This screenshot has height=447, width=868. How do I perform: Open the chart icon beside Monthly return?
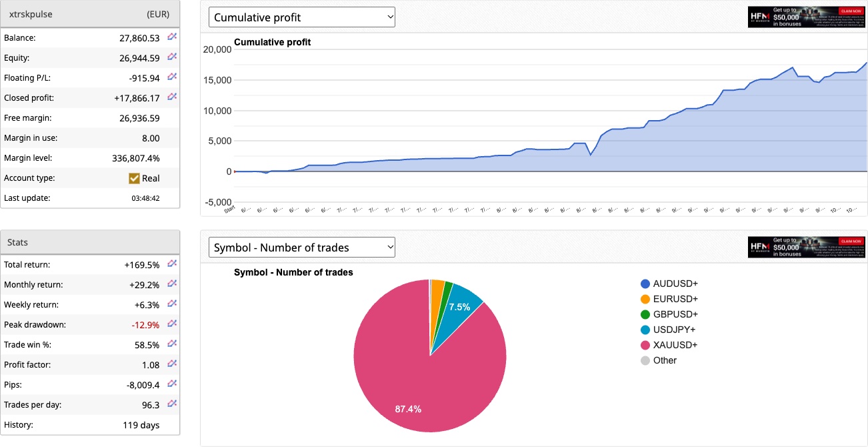(x=172, y=284)
